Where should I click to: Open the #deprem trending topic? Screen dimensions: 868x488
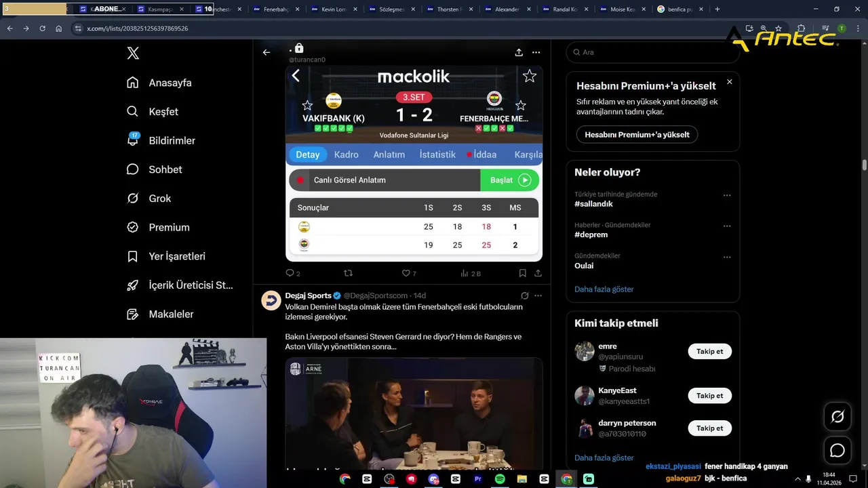pos(591,235)
